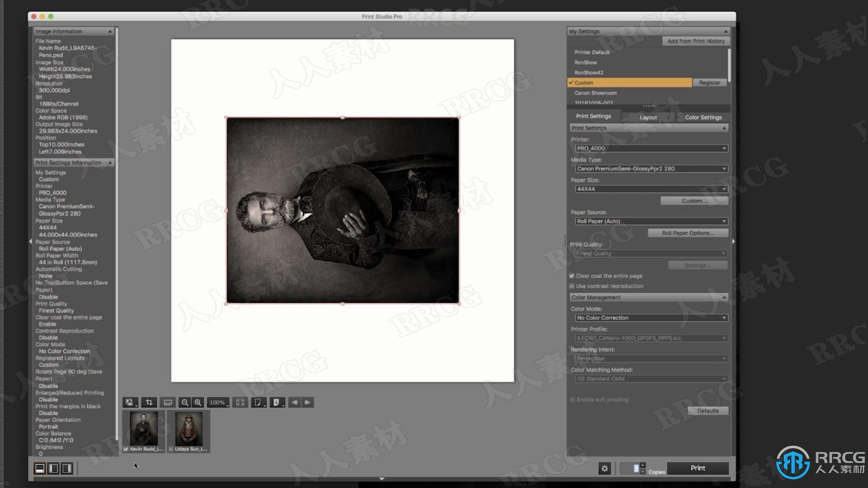
Task: Click the My Settings list scrollbar
Action: point(729,66)
